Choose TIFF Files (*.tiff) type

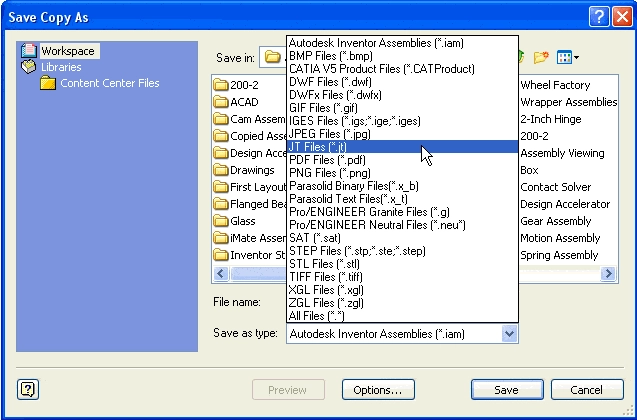(402, 277)
